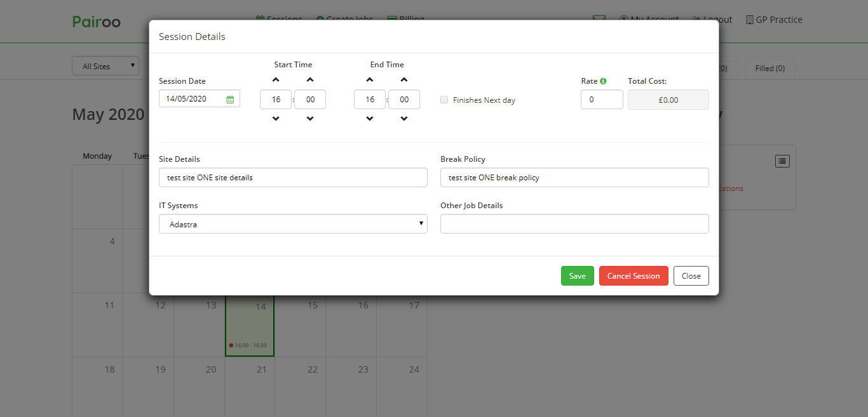
Task: Switch to the Filled (0) tab
Action: (x=770, y=69)
